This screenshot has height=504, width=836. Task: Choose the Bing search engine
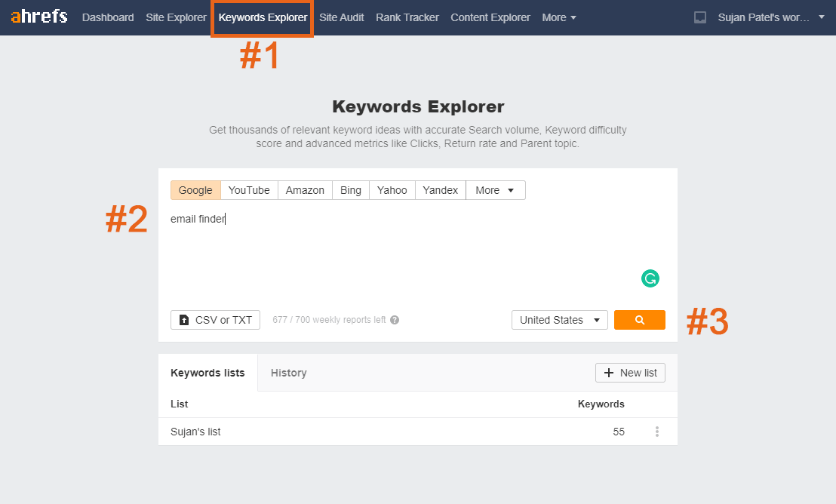(x=351, y=190)
